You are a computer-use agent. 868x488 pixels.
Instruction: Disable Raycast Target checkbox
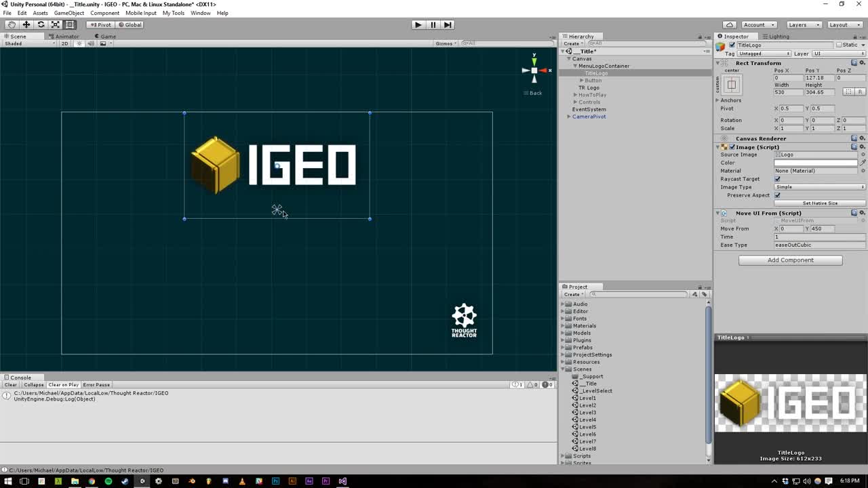coord(778,179)
